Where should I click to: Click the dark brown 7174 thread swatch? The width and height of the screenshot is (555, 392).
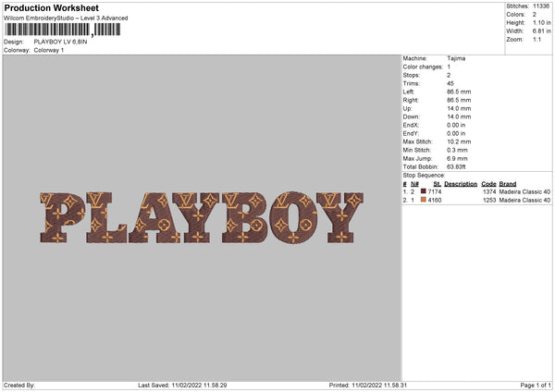424,191
